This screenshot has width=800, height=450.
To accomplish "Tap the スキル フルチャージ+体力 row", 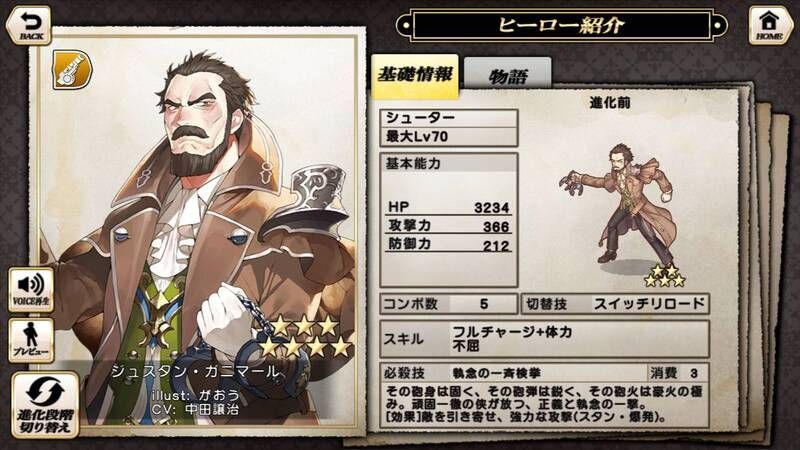I will [x=544, y=339].
